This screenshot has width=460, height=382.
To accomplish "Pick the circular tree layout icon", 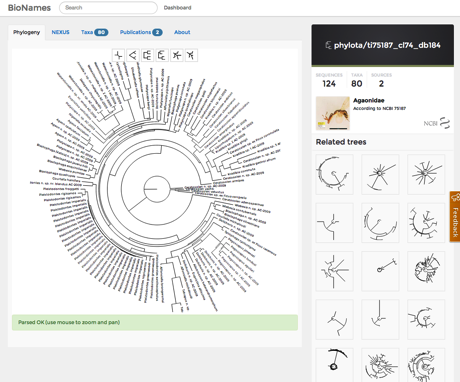I will [176, 55].
